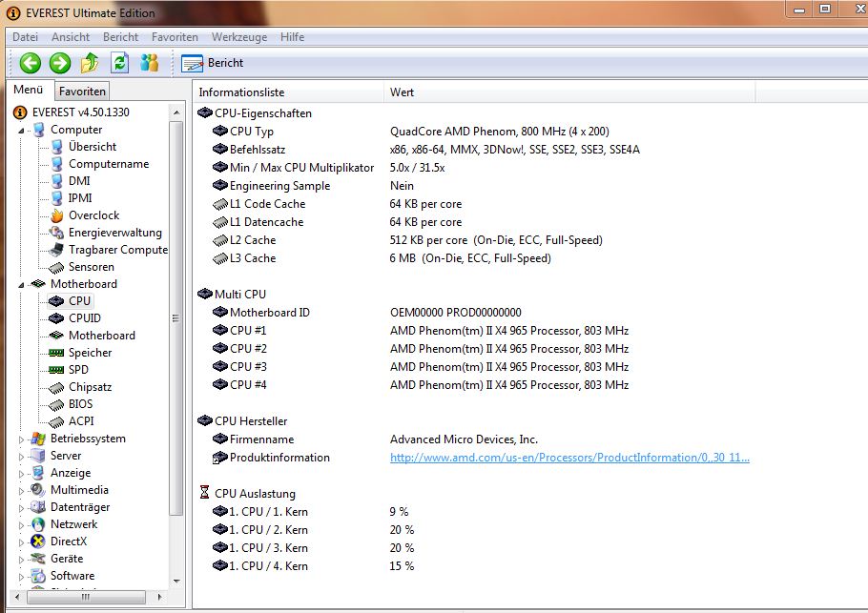Go up one level with folder arrow icon
Viewport: 868px width, 613px height.
pos(90,63)
